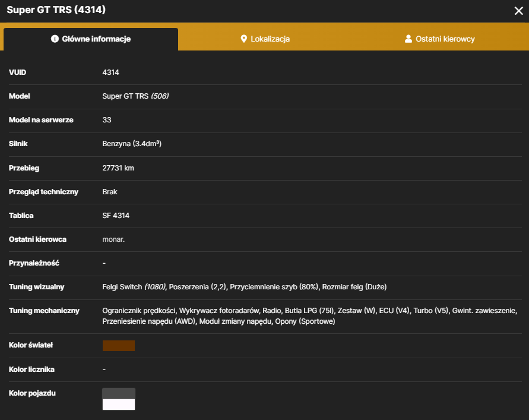
Task: Click the Tuning wizualny label
Action: tap(36, 287)
